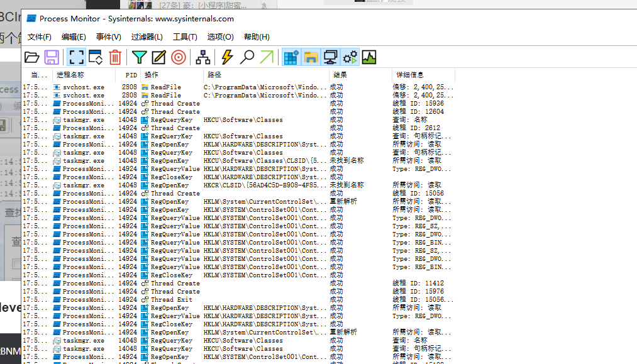This screenshot has width=637, height=364.
Task: Select the Thread Exit operation row
Action: [238, 299]
